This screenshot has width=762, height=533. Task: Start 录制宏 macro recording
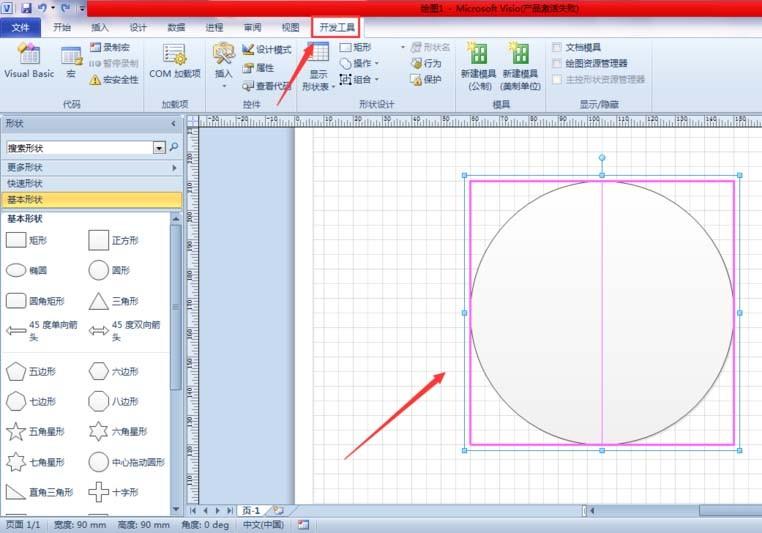coord(110,47)
